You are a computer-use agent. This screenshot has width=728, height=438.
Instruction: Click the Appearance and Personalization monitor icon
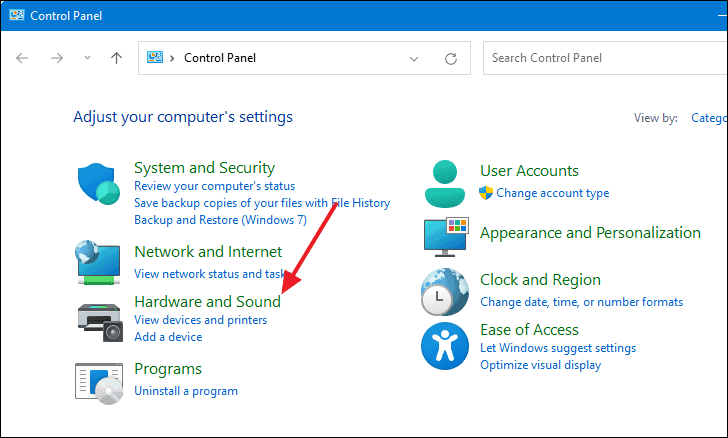click(446, 237)
